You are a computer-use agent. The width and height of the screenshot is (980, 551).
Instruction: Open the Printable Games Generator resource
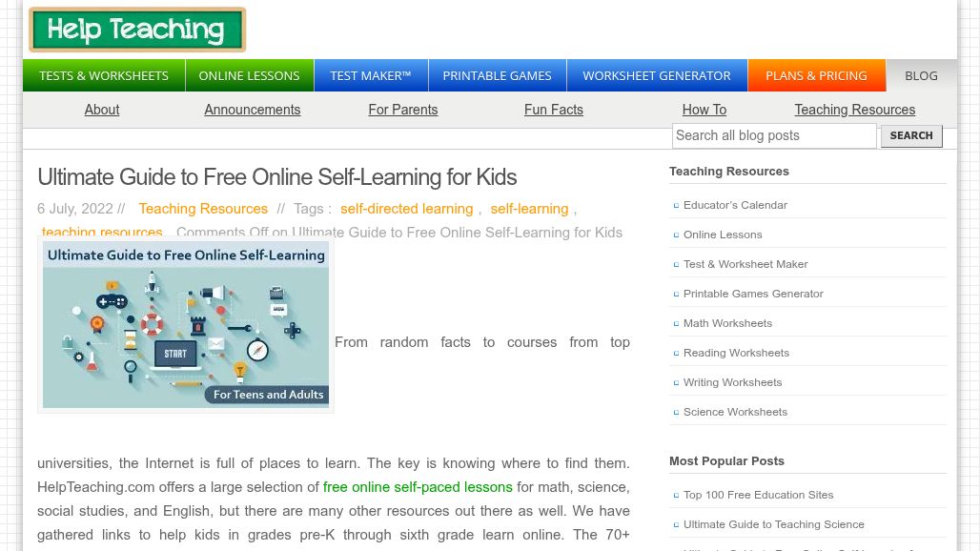coord(753,294)
